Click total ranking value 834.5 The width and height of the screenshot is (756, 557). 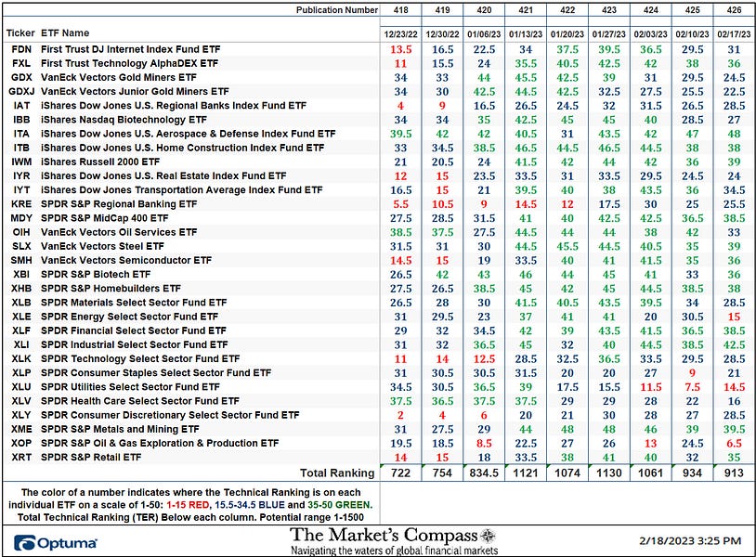(x=484, y=473)
